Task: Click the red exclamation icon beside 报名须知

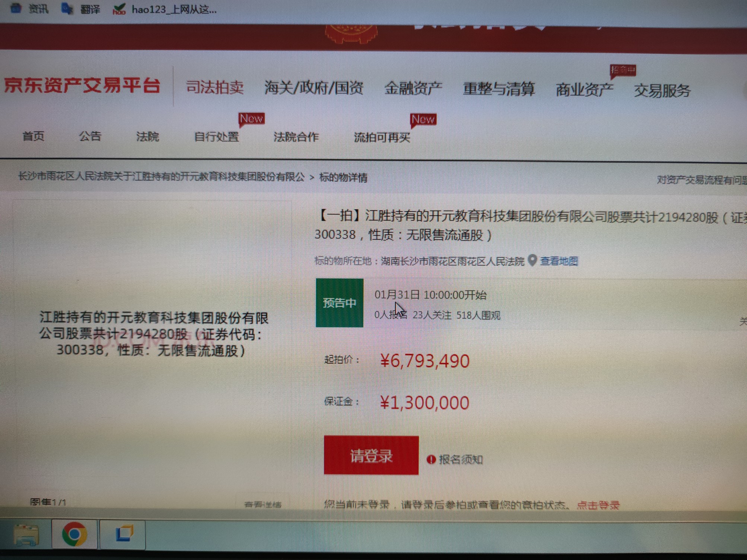Action: coord(431,459)
